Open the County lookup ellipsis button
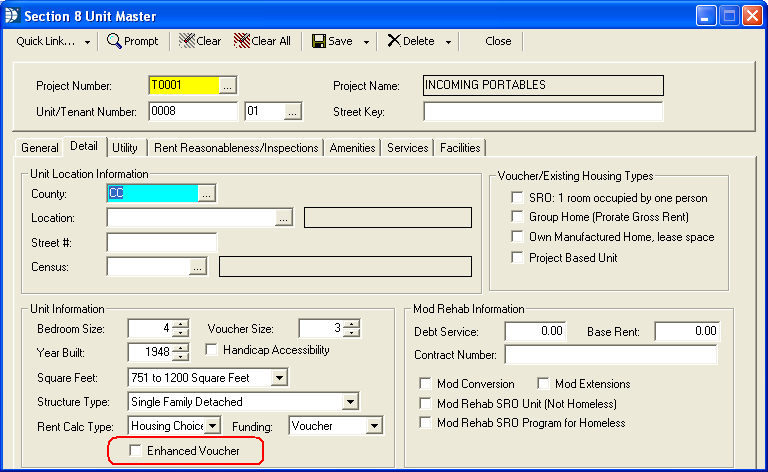This screenshot has height=472, width=768. pos(206,194)
